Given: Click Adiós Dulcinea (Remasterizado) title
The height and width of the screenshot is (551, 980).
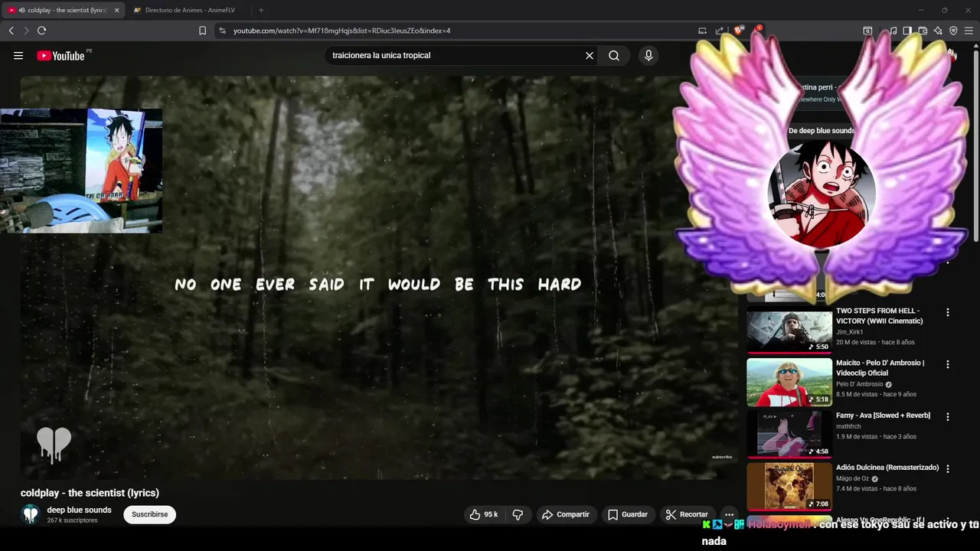Looking at the screenshot, I should coord(887,468).
